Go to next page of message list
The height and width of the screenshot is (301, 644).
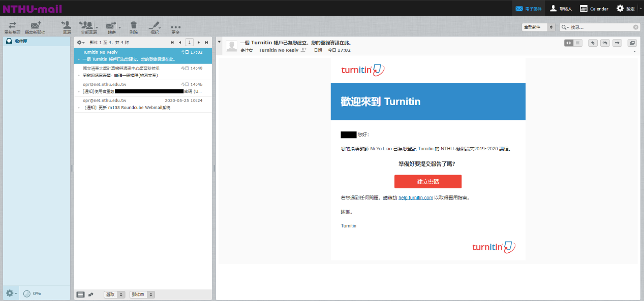click(199, 43)
